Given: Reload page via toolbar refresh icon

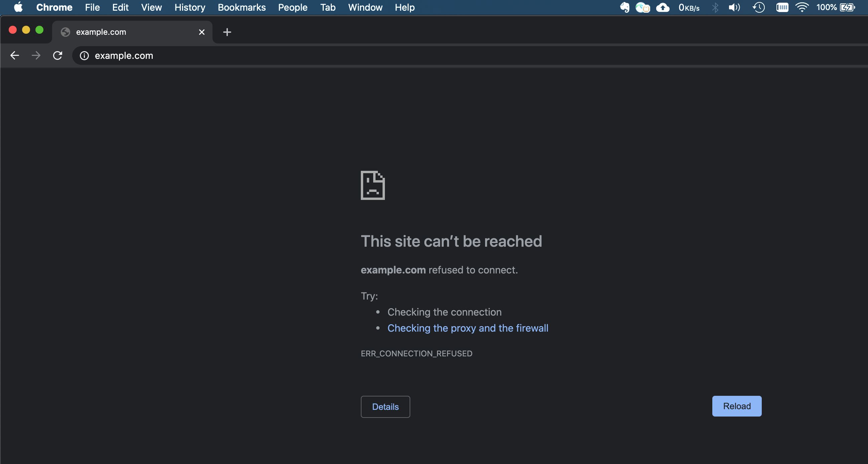Looking at the screenshot, I should pyautogui.click(x=57, y=55).
